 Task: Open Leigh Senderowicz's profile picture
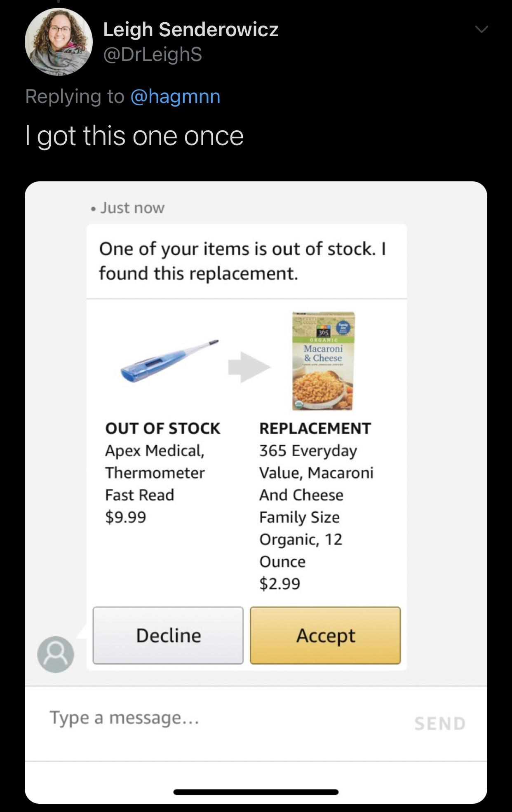pyautogui.click(x=59, y=42)
